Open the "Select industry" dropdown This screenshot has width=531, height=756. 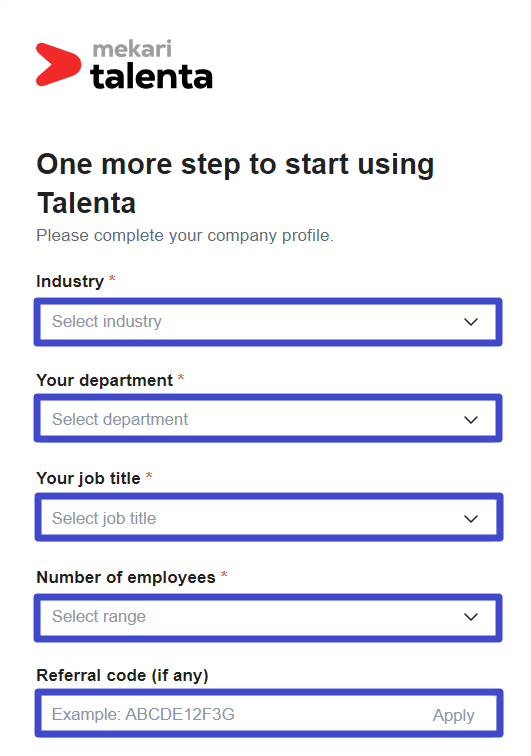(268, 322)
